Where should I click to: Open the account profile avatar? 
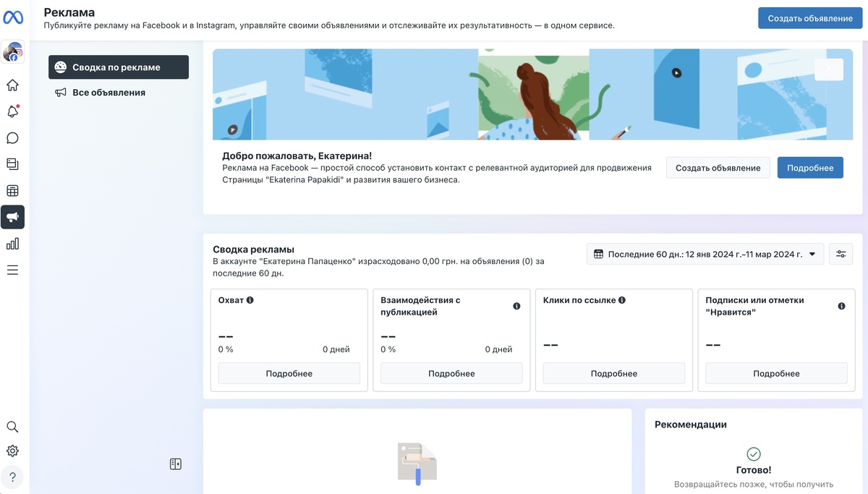click(x=13, y=52)
